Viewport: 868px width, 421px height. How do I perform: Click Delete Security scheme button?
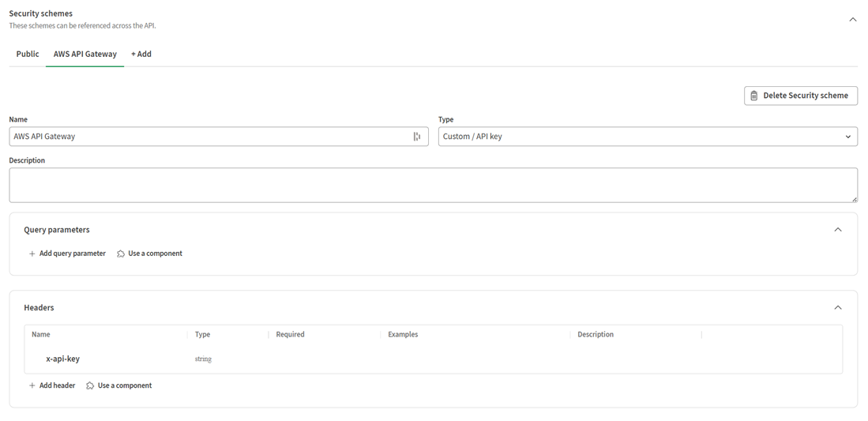point(800,96)
